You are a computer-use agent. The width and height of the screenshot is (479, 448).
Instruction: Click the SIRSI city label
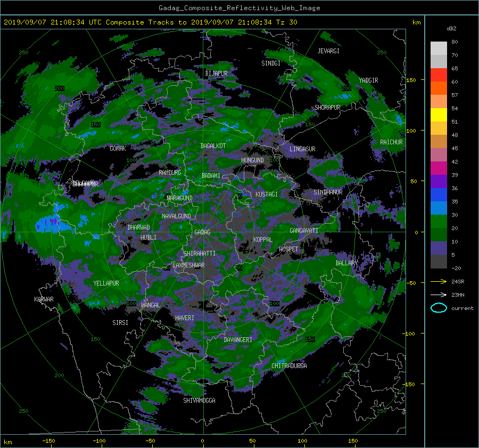click(x=120, y=323)
